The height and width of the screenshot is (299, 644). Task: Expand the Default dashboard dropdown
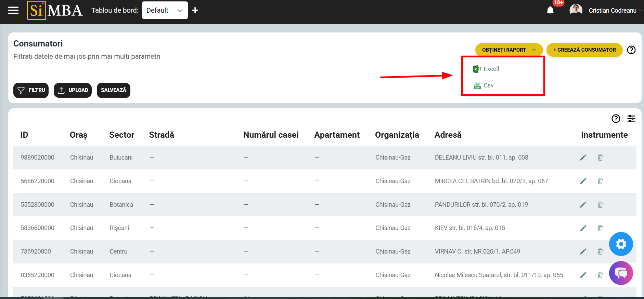click(165, 11)
